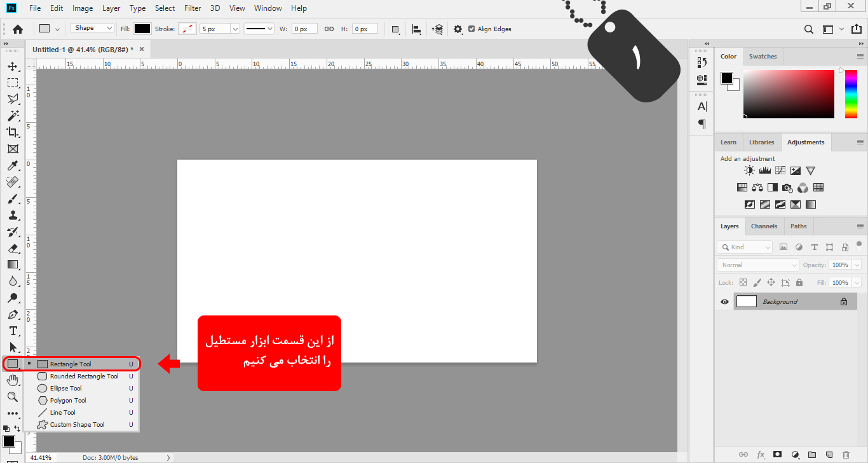Screen dimensions: 868x463
Task: Open the Normal blend mode dropdown
Action: 758,265
